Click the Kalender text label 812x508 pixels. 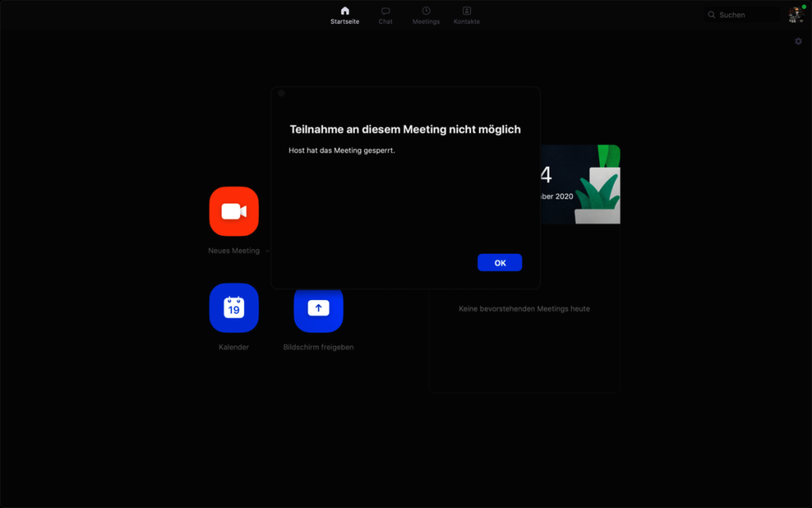pyautogui.click(x=234, y=347)
